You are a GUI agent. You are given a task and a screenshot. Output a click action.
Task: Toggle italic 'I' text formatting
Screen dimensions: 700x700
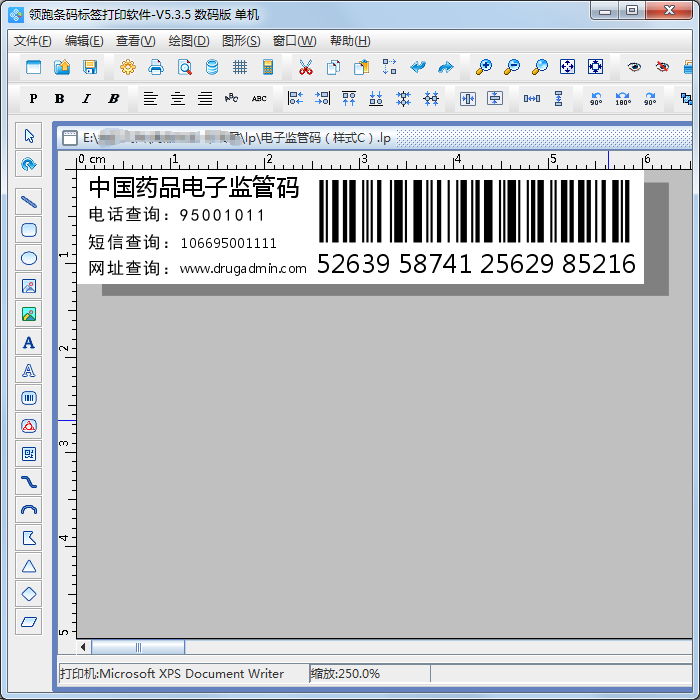86,98
